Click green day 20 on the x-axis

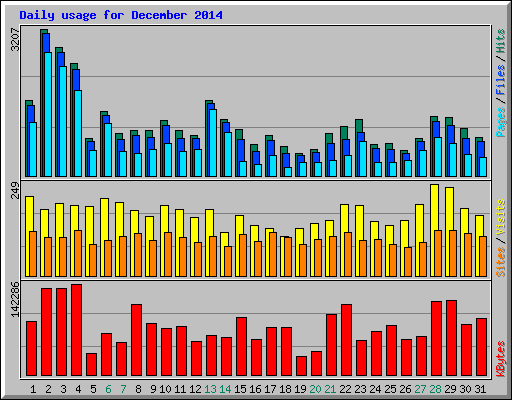(315, 389)
